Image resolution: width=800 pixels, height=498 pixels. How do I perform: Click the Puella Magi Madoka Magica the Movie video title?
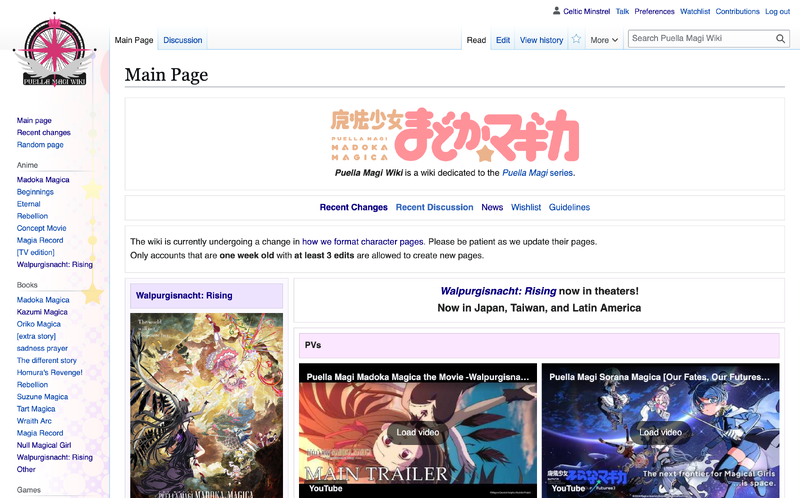coord(417,377)
